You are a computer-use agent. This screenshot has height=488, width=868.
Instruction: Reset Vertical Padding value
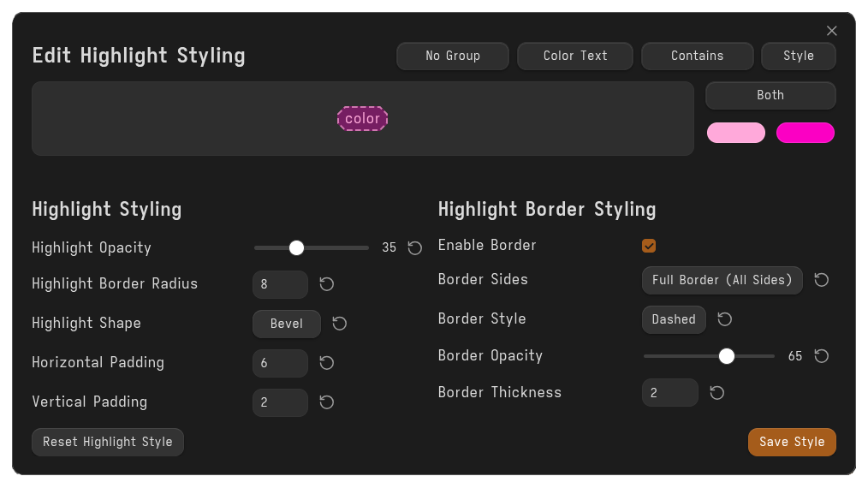tap(327, 402)
